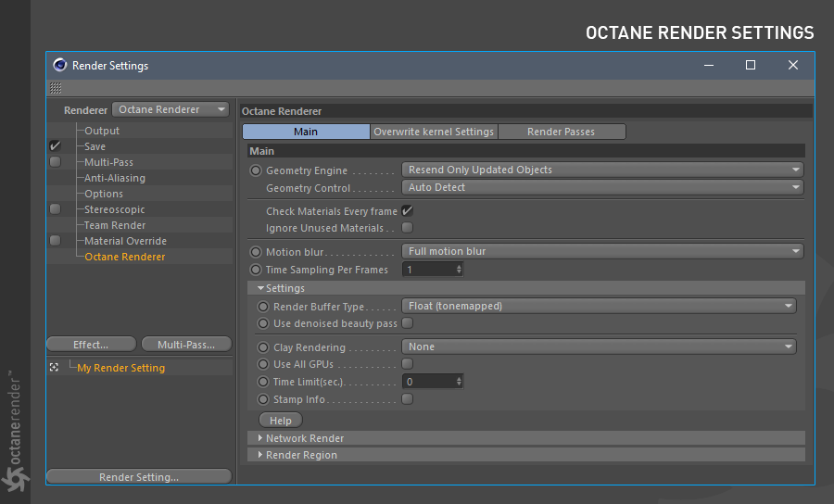Click the Render Setting... button
Viewport: 834px width, 504px height.
pyautogui.click(x=139, y=477)
